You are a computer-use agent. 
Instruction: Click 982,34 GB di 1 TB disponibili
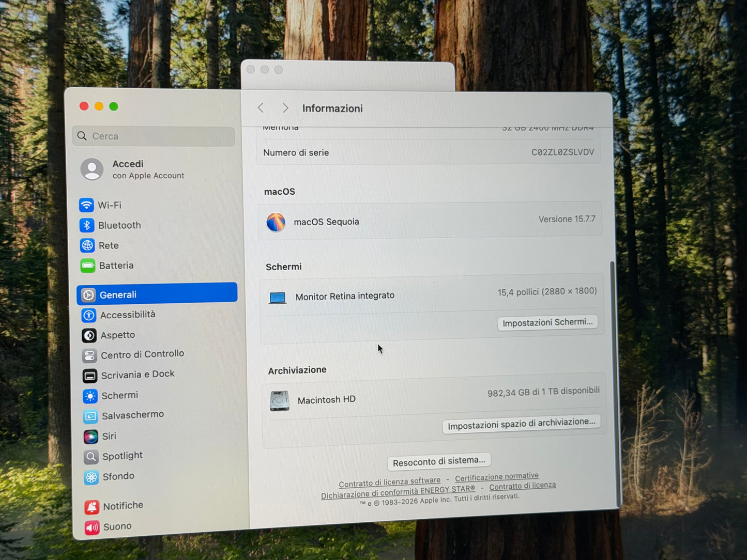543,392
